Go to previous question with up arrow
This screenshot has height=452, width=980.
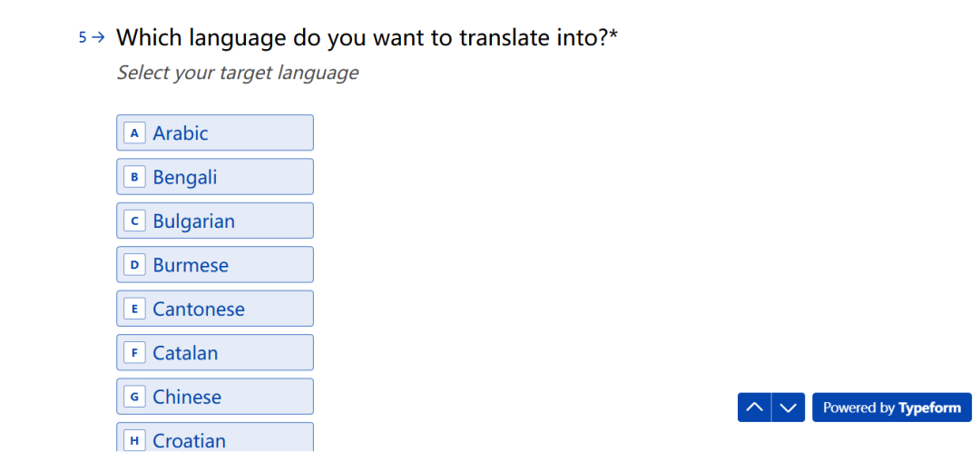pos(754,408)
